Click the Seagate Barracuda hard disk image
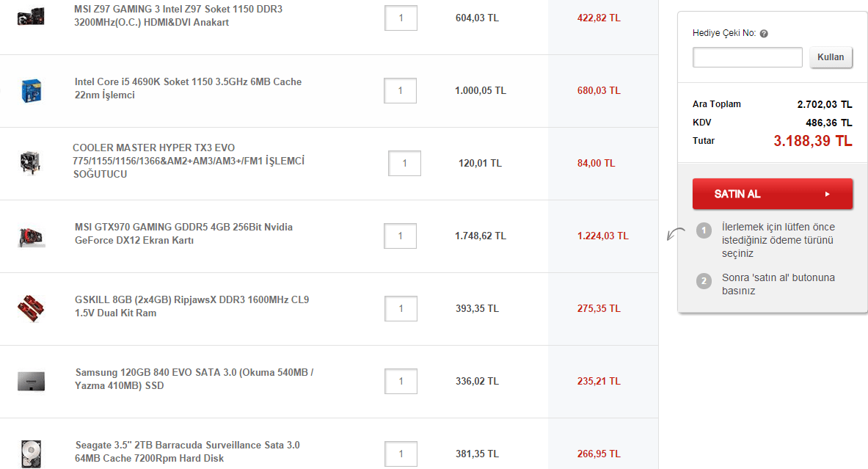868x469 pixels. click(x=32, y=451)
